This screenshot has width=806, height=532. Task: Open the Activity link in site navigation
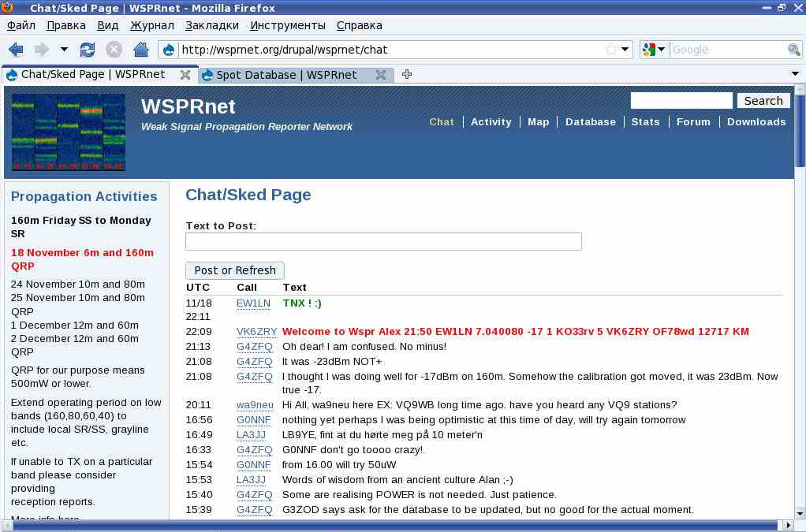click(x=491, y=122)
